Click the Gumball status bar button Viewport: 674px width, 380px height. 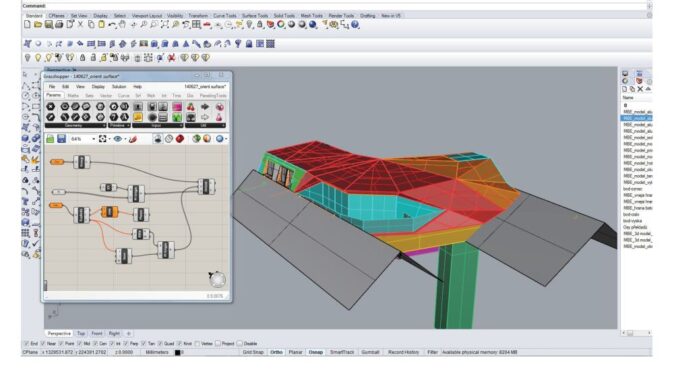tap(370, 352)
